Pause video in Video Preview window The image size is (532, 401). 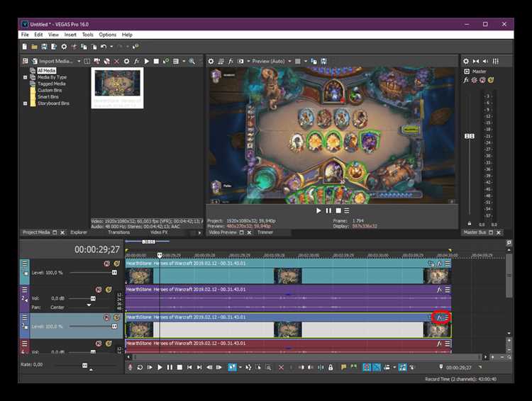328,211
